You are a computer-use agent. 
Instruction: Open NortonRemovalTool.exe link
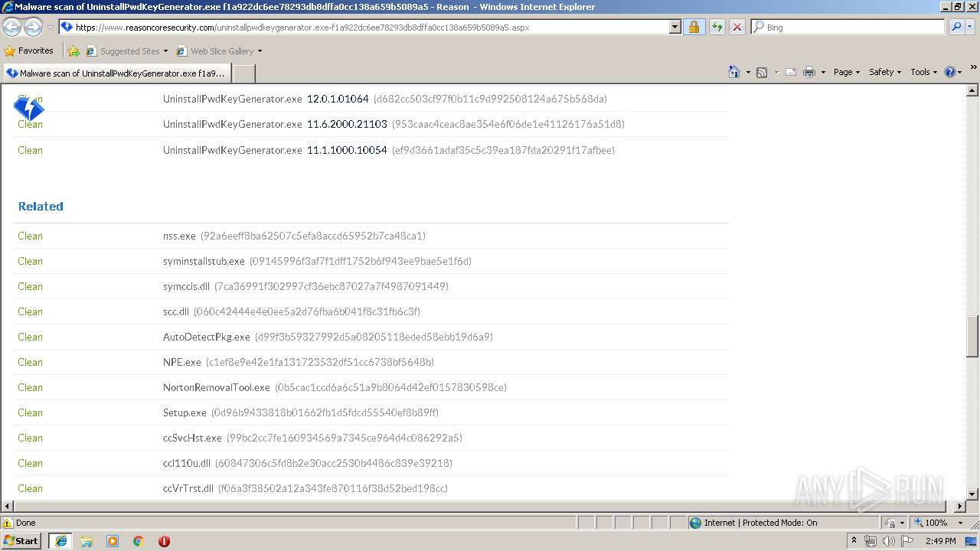pos(217,387)
